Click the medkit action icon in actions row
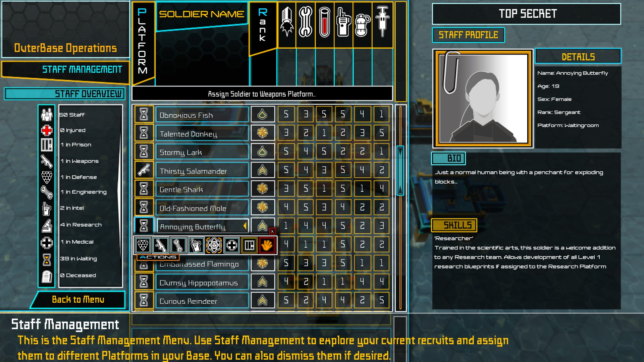 pos(231,246)
